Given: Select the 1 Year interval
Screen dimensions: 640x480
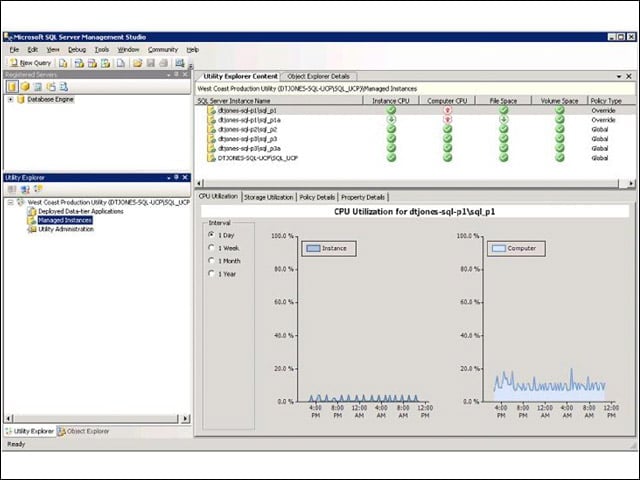Looking at the screenshot, I should 211,273.
